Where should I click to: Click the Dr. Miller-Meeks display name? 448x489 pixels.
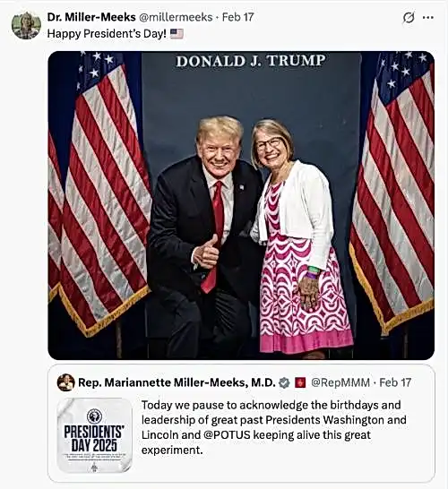[x=91, y=17]
